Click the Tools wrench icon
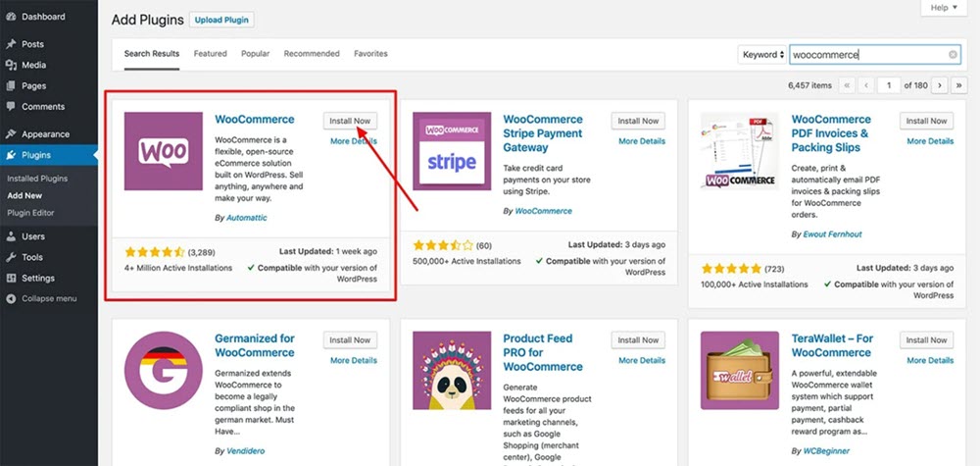Viewport: 980px width, 466px height. point(11,257)
